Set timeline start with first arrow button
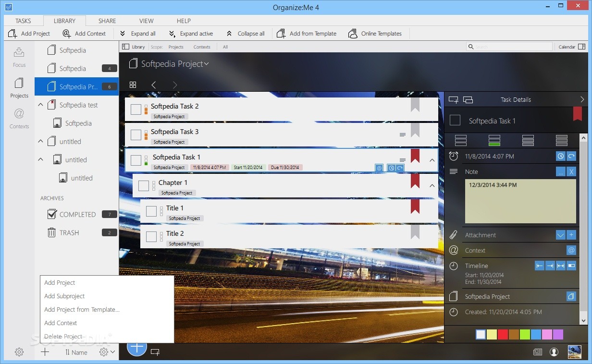This screenshot has height=364, width=592. click(539, 266)
